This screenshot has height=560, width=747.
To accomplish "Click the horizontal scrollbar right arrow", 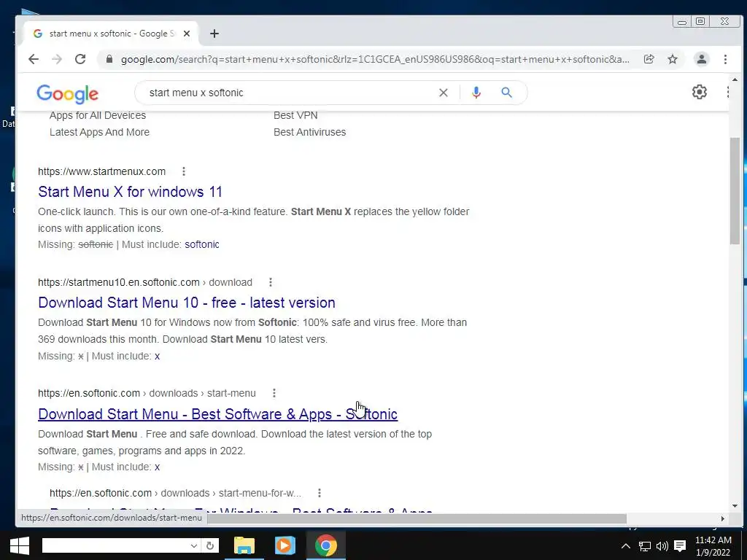I will point(723,518).
